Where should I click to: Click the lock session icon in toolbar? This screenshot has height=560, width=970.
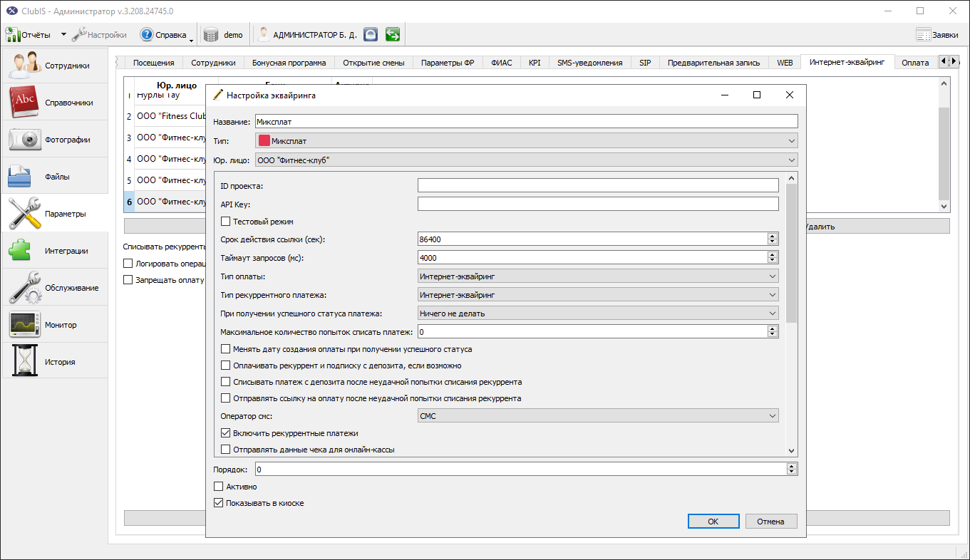371,34
